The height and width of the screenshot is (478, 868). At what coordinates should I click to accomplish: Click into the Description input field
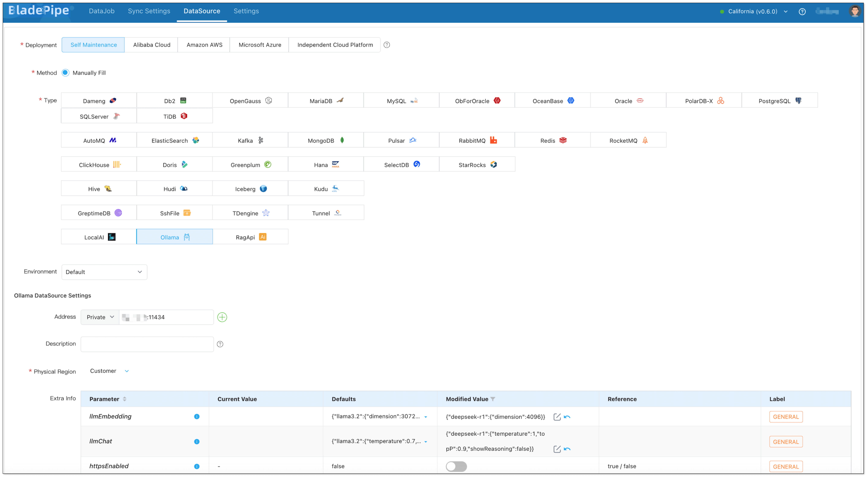pos(147,344)
